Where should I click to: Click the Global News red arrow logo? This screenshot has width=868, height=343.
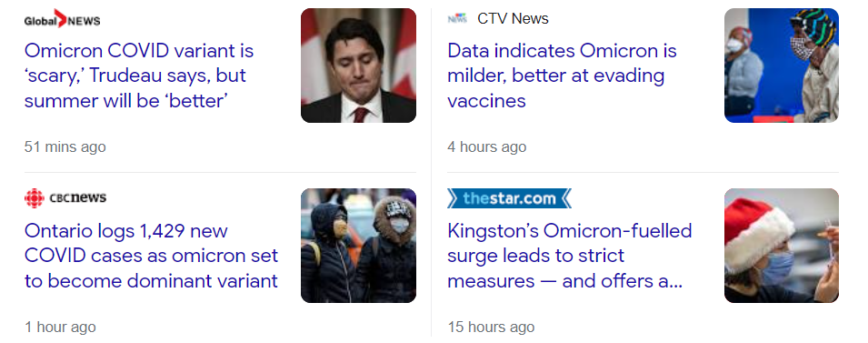[62, 19]
